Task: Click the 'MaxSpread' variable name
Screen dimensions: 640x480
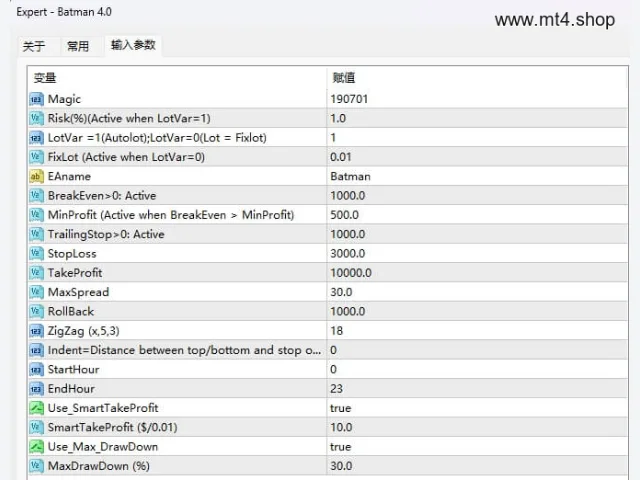Action: click(x=78, y=292)
